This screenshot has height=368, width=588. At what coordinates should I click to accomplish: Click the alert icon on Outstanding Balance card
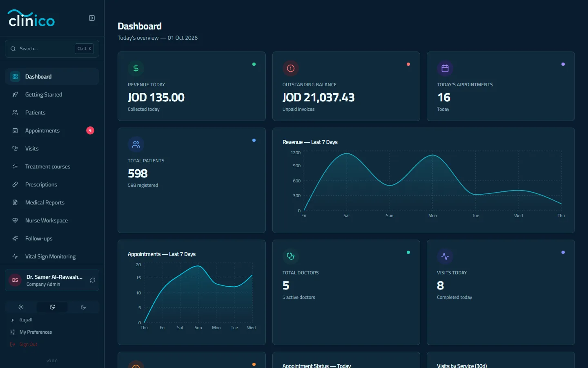tap(291, 68)
